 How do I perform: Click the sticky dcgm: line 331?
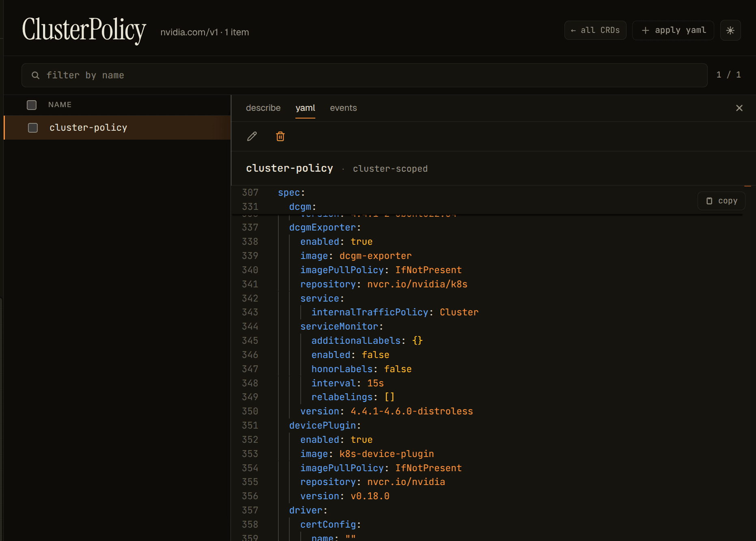point(303,207)
